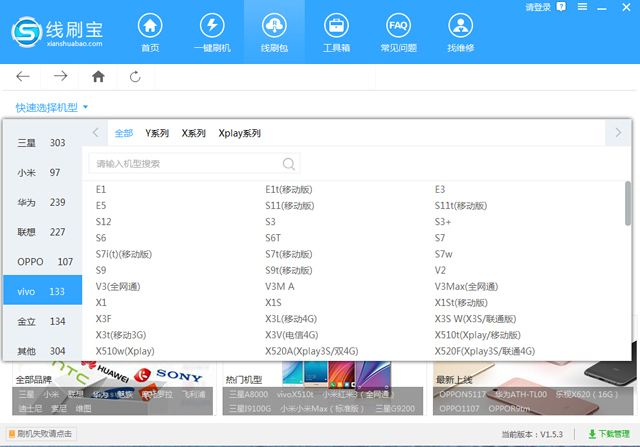Choose model X510w(Xplay)
The height and width of the screenshot is (447, 640).
[125, 351]
